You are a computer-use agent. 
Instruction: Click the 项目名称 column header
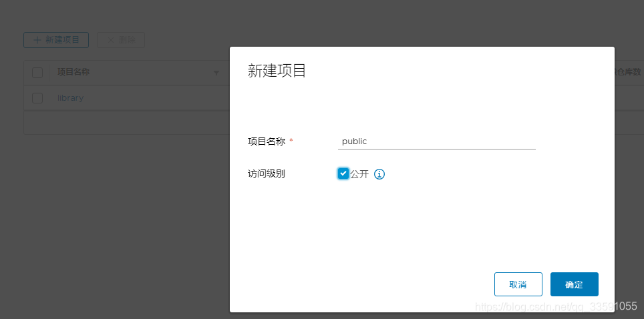coord(73,72)
